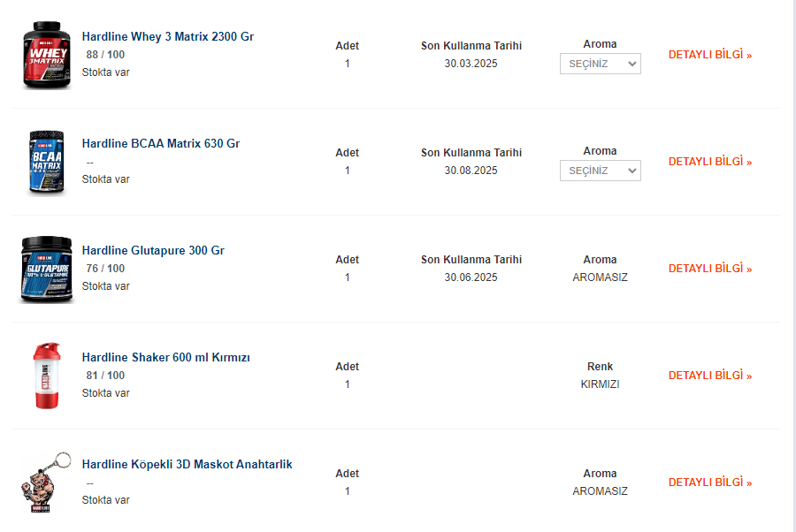Image resolution: width=796 pixels, height=532 pixels.
Task: Open Aroma dropdown for Whey 3 Matrix
Action: [x=600, y=64]
